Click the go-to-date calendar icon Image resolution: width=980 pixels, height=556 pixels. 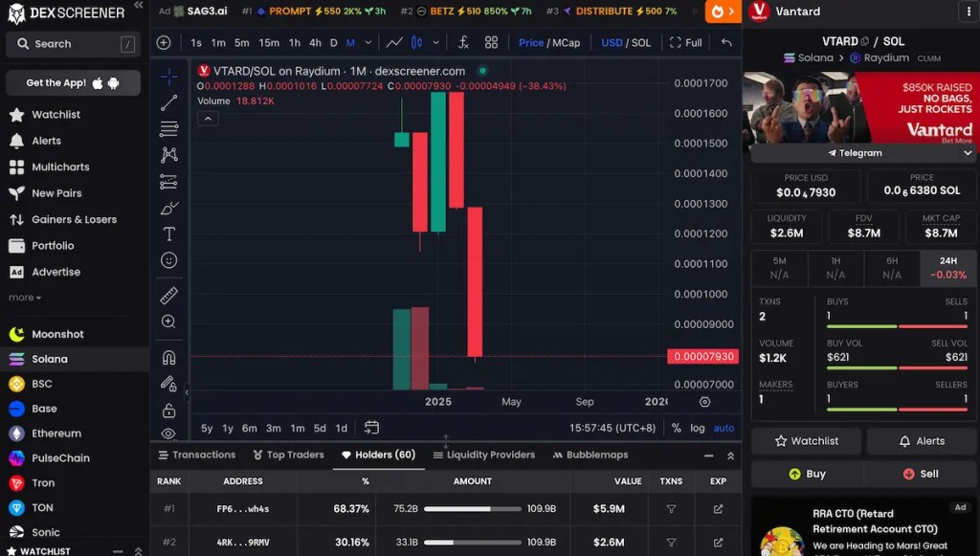click(372, 428)
